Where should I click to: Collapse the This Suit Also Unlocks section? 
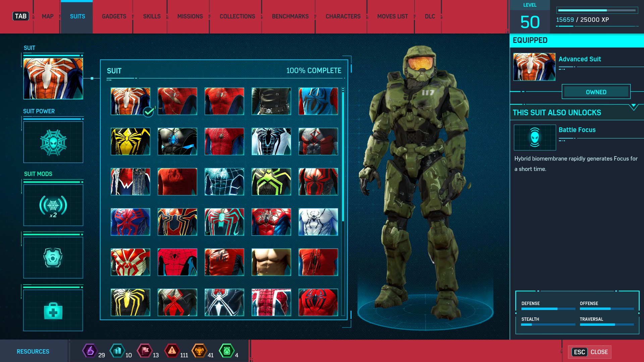click(x=633, y=107)
